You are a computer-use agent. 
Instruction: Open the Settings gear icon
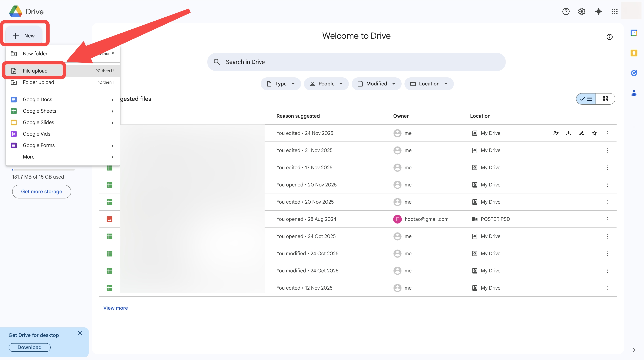click(582, 11)
